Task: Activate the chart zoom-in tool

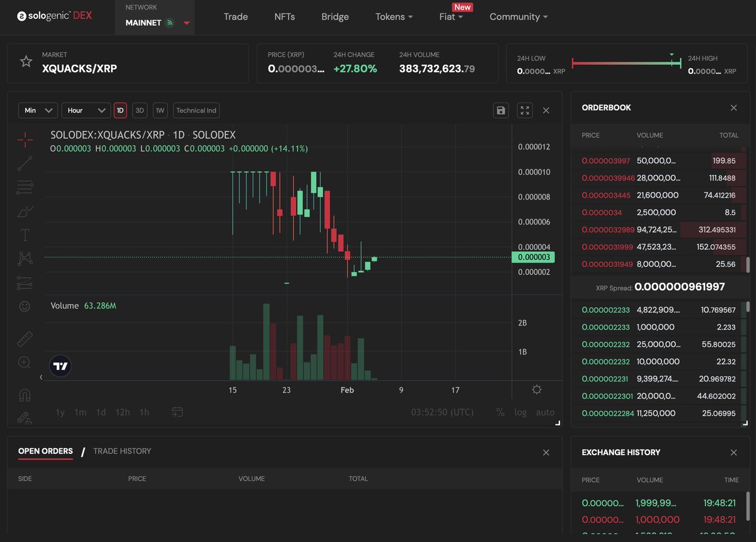Action: pos(25,363)
